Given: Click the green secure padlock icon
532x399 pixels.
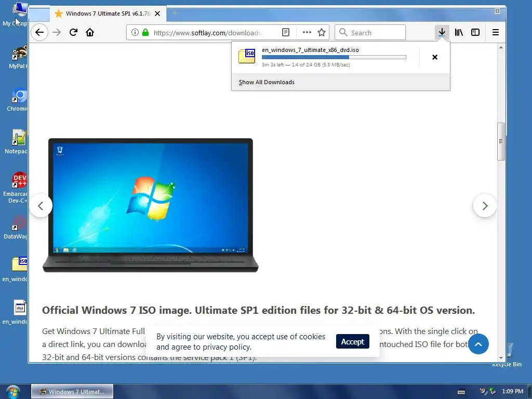Looking at the screenshot, I should (x=145, y=33).
